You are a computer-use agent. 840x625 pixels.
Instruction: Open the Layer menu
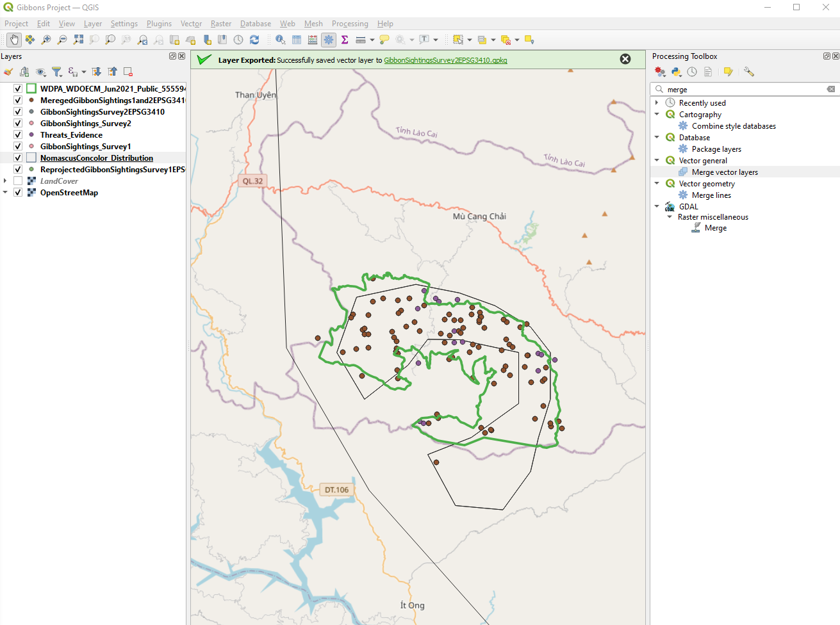pyautogui.click(x=93, y=24)
